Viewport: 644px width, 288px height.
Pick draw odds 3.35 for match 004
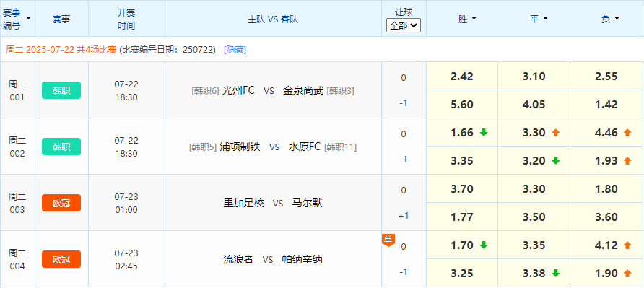click(x=534, y=245)
